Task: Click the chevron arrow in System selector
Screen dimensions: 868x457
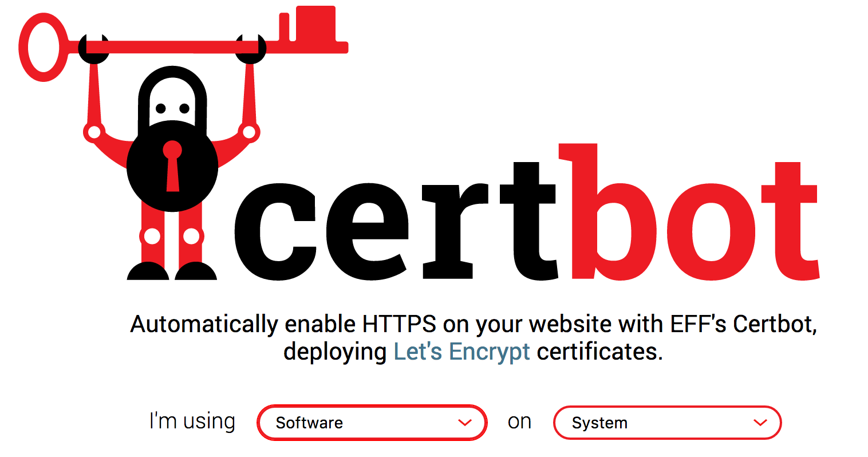Action: click(760, 423)
